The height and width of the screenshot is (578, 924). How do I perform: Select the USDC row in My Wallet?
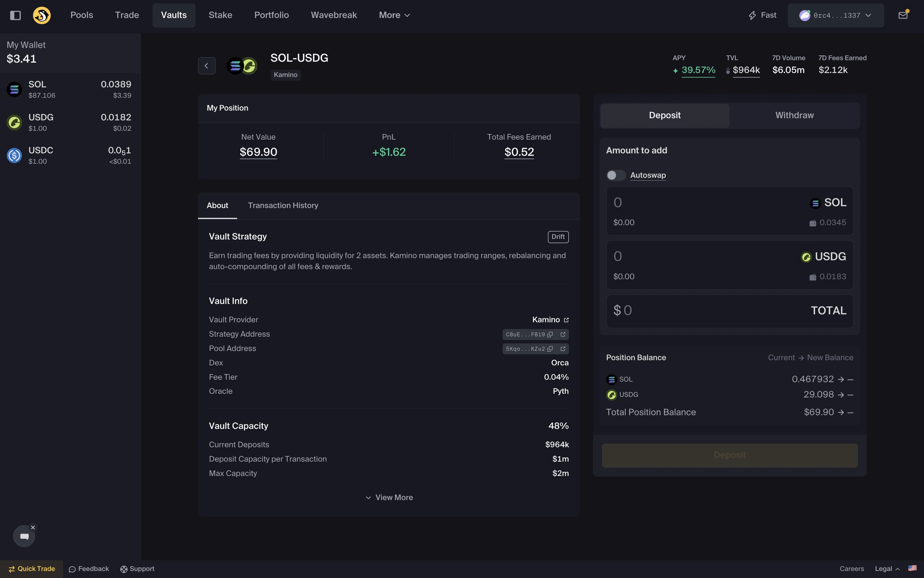[x=70, y=155]
